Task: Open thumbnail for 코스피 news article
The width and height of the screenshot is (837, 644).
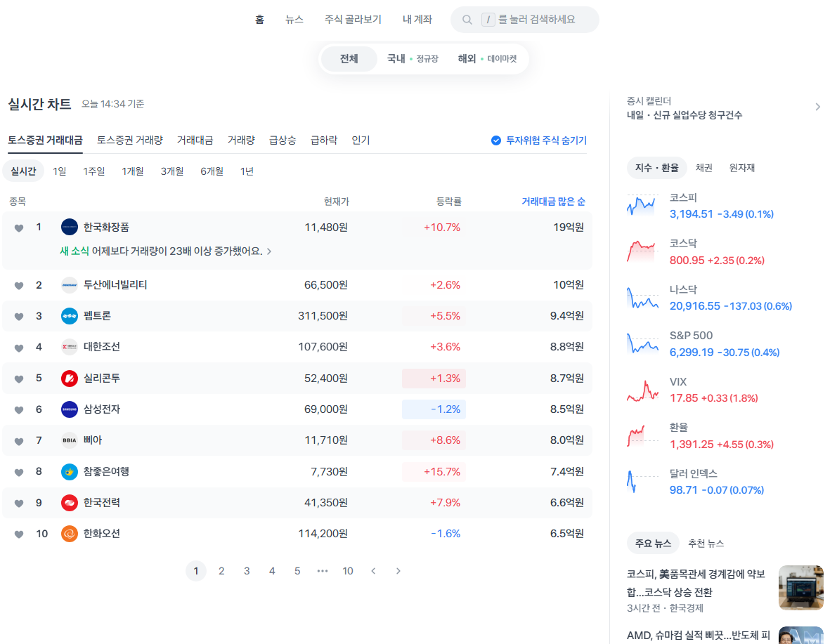Action: pyautogui.click(x=800, y=587)
